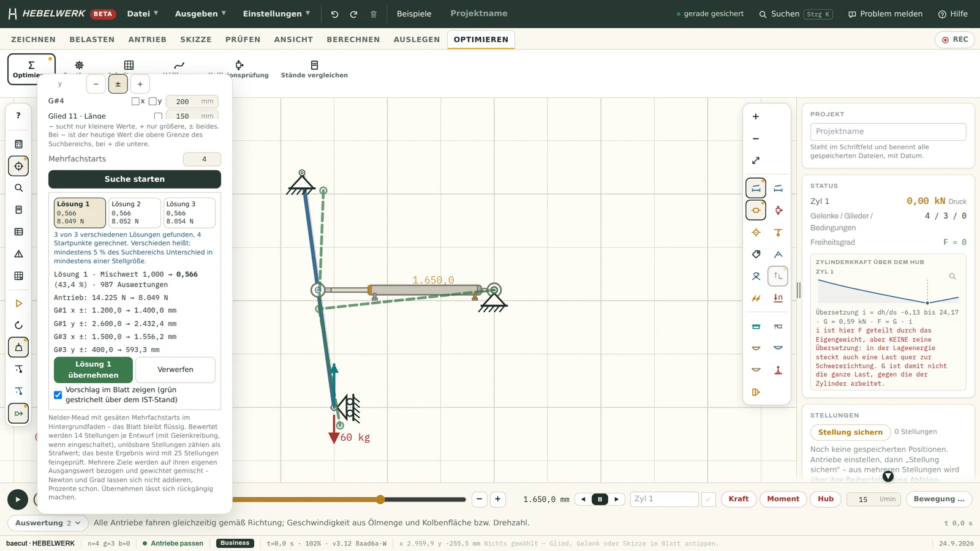Click the weight icon in left sidebar

pyautogui.click(x=18, y=347)
